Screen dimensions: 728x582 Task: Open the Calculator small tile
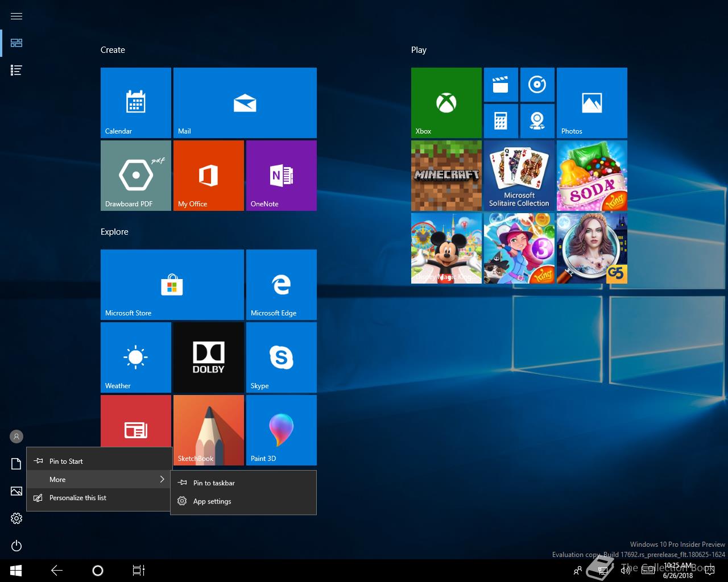coord(501,121)
